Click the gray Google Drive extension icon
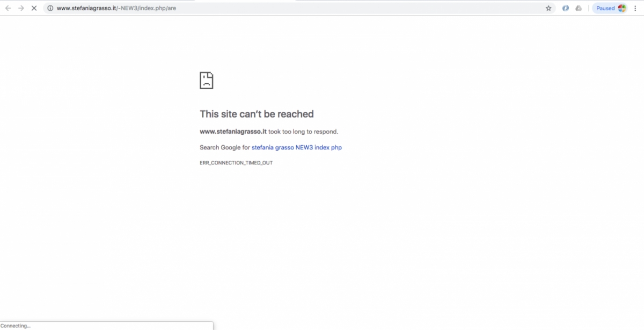Viewport: 644px width, 330px height. point(579,8)
